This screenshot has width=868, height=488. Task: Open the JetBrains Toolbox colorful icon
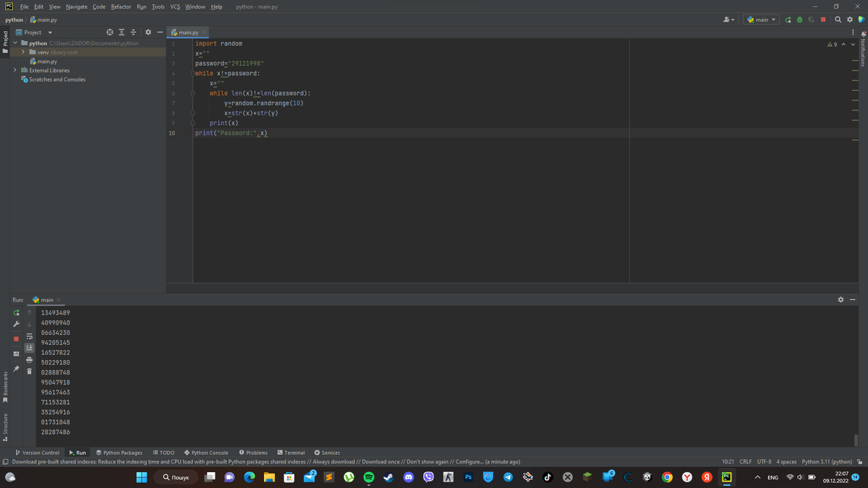click(x=860, y=20)
